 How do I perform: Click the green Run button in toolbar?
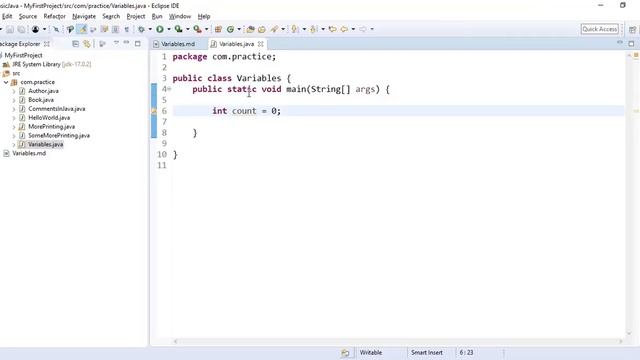(x=160, y=29)
